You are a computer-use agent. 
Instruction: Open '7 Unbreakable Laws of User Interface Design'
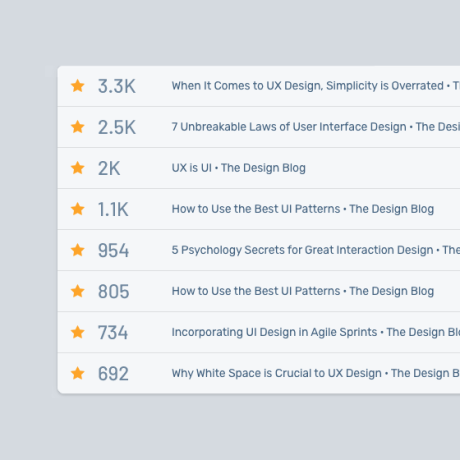tap(316, 127)
